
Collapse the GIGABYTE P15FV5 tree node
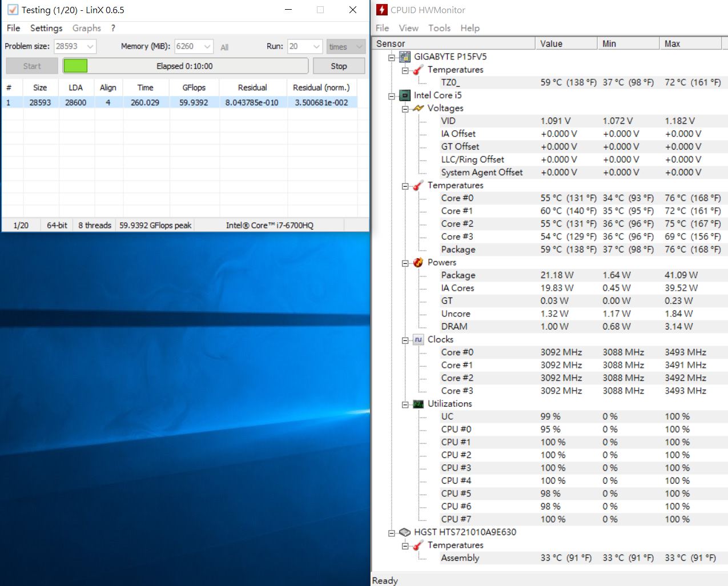[x=392, y=57]
